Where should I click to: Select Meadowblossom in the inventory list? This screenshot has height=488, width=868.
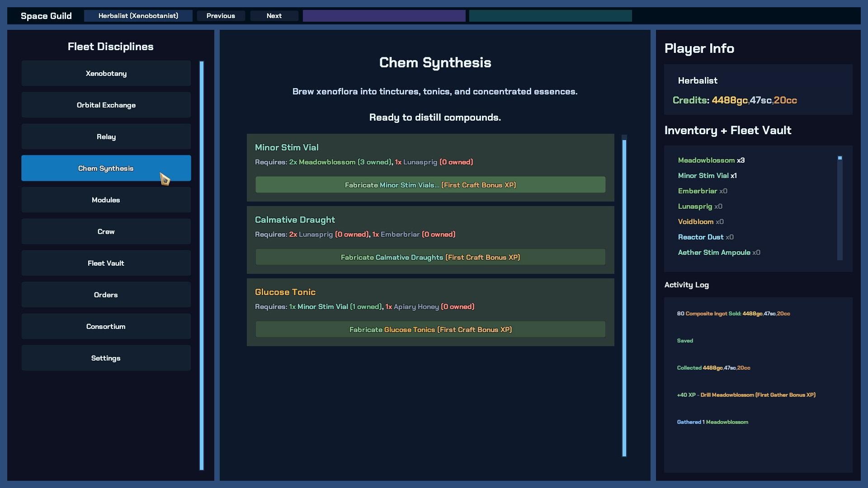click(706, 160)
